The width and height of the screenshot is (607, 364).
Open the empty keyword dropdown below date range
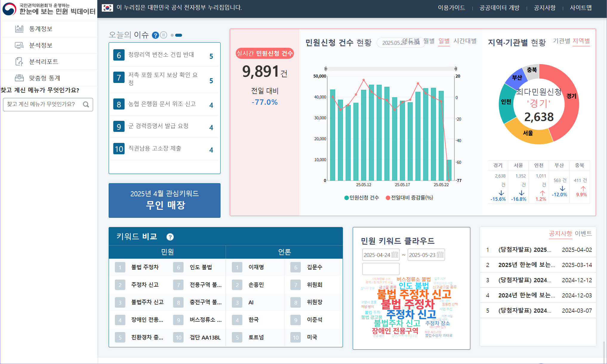(381, 269)
